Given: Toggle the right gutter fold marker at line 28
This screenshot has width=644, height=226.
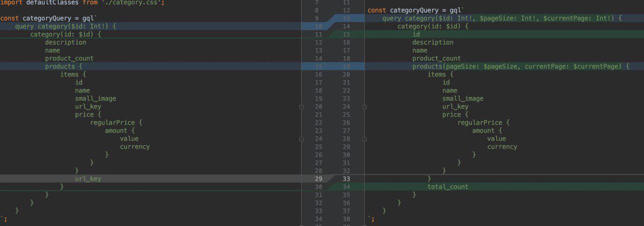Looking at the screenshot, I should [364, 139].
